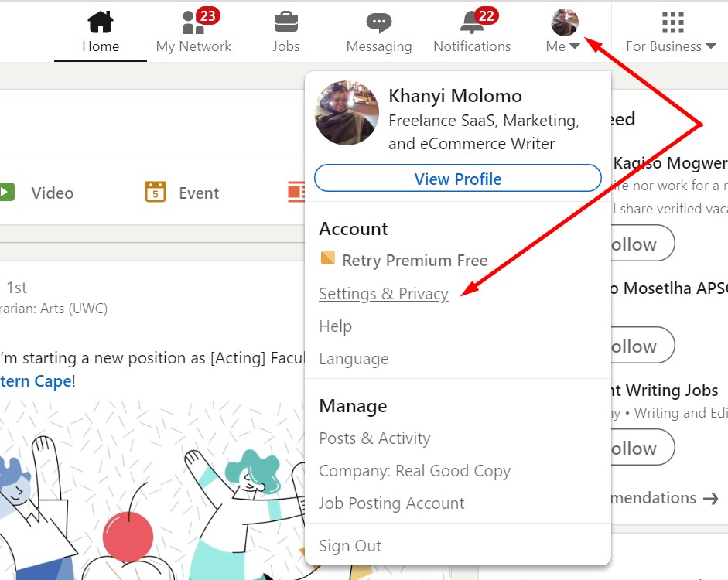The width and height of the screenshot is (728, 580).
Task: Open the Notifications bell icon
Action: click(x=471, y=22)
